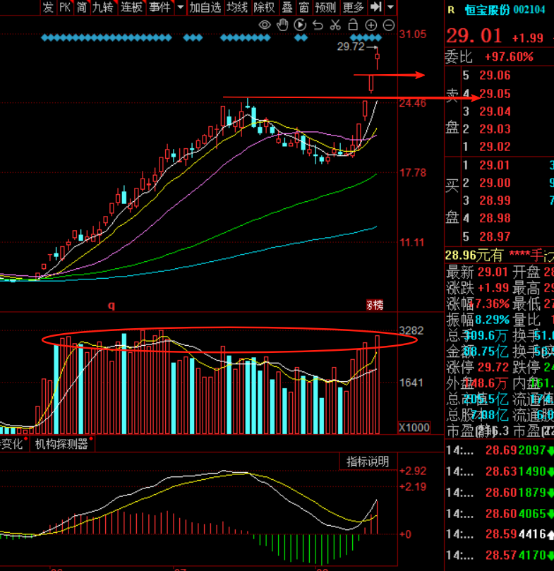Select the hand pan tool icon
Viewport: 554px width, 571px height.
click(x=282, y=25)
